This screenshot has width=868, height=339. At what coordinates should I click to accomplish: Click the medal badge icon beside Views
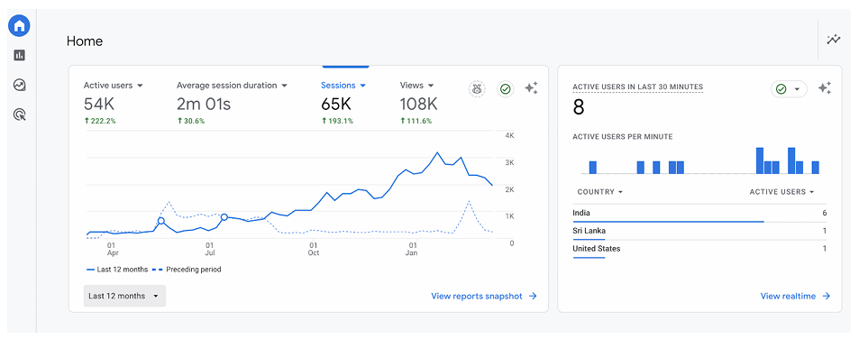pos(477,88)
